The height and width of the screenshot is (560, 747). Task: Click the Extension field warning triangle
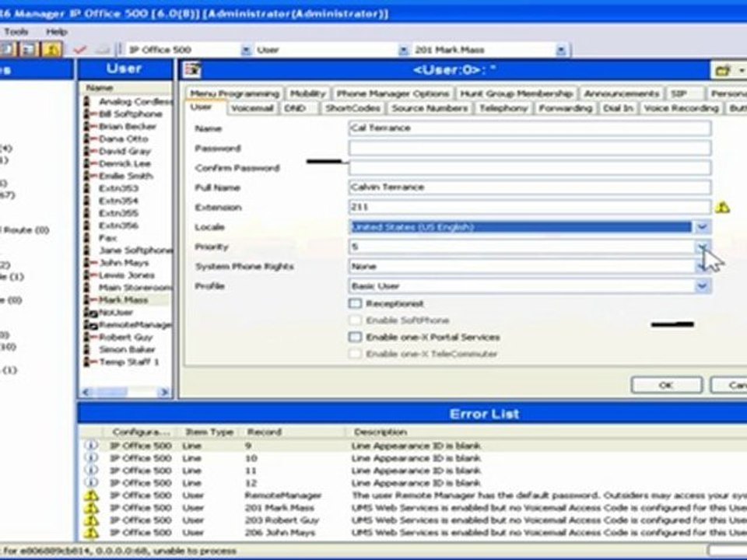722,207
